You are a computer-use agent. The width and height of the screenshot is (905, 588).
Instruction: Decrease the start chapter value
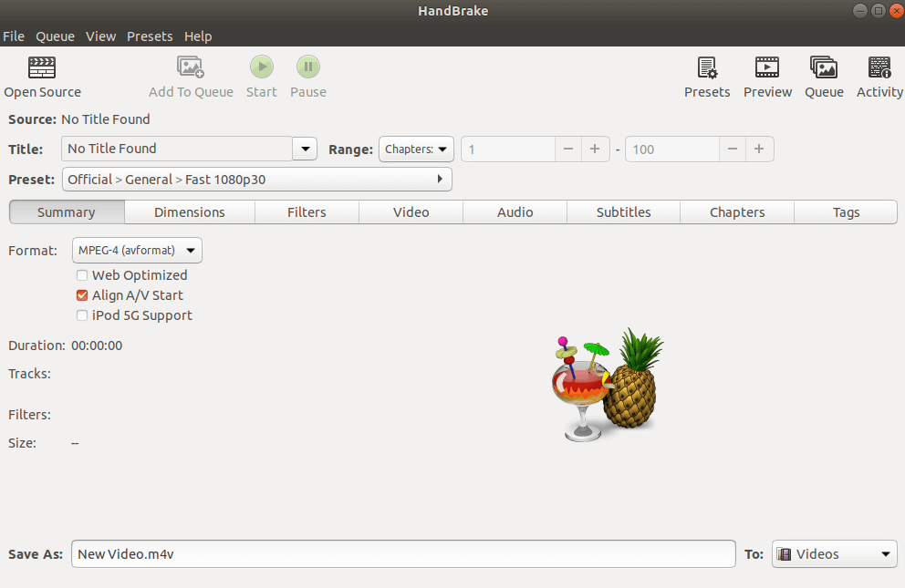coord(568,150)
